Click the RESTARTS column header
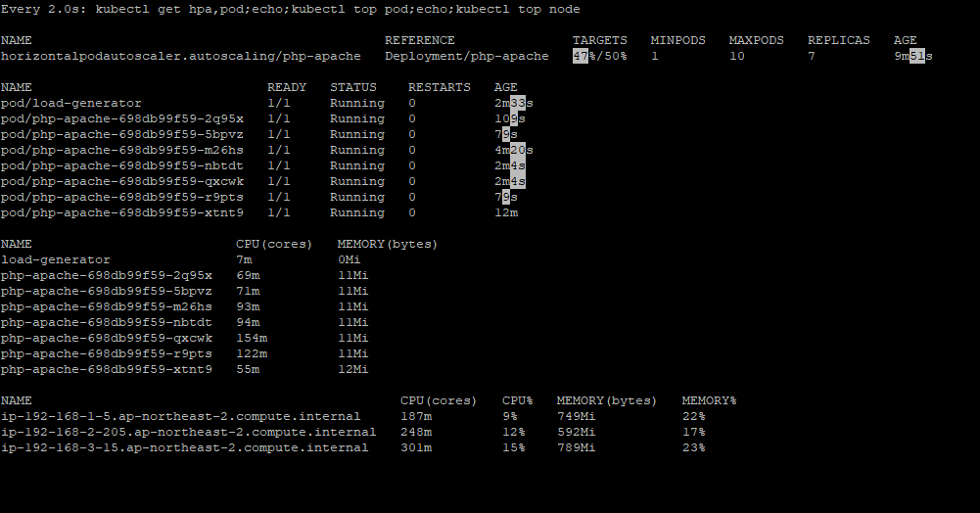 point(440,87)
